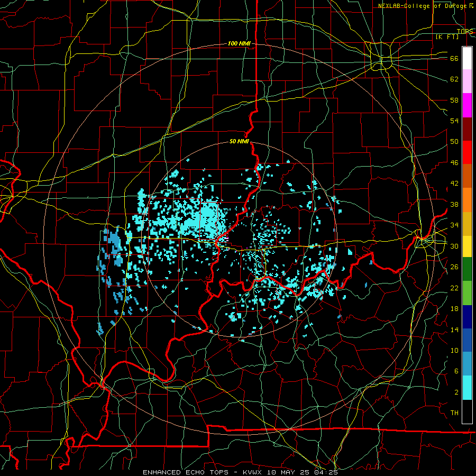
Task: Click the '18' scale label
Action: 454,309
